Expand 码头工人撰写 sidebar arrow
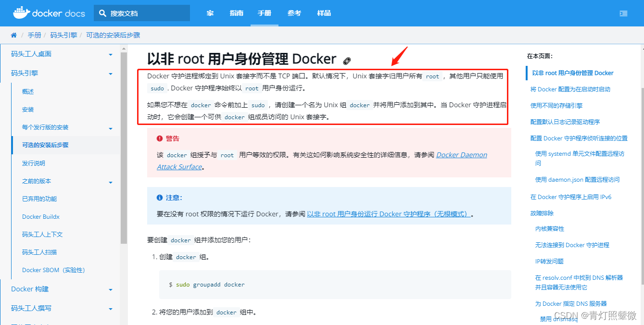Image resolution: width=644 pixels, height=325 pixels. click(x=111, y=309)
